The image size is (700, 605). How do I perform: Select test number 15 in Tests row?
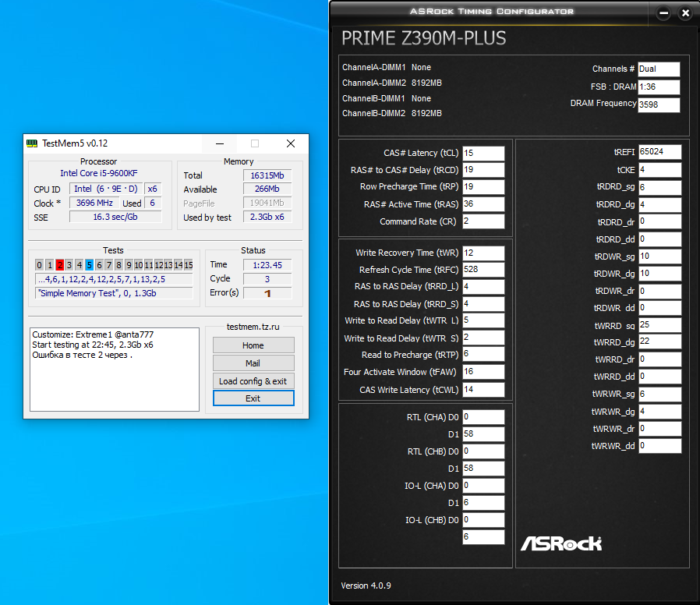(x=189, y=265)
